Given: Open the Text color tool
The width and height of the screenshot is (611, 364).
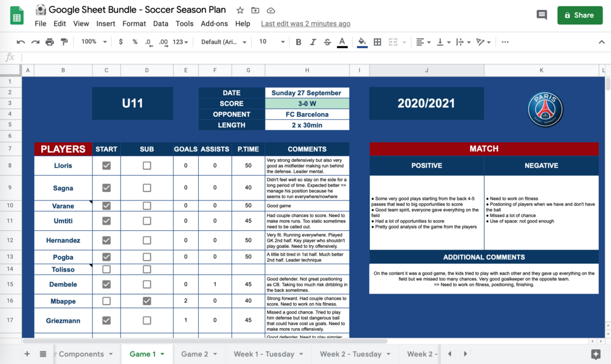Looking at the screenshot, I should point(342,43).
